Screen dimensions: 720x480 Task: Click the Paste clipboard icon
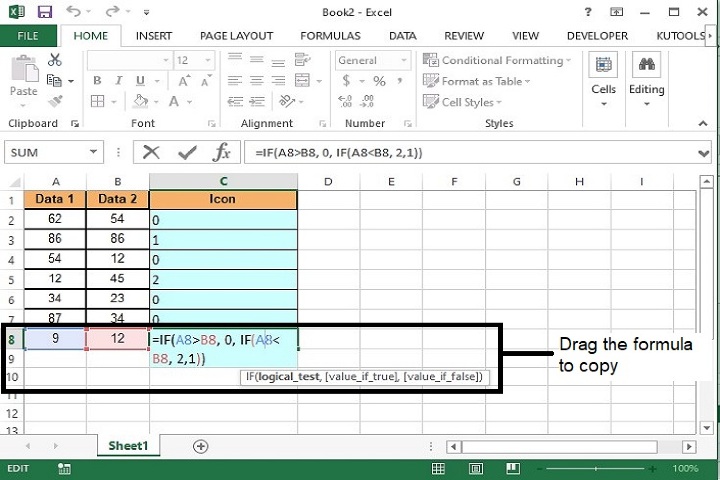(x=24, y=68)
